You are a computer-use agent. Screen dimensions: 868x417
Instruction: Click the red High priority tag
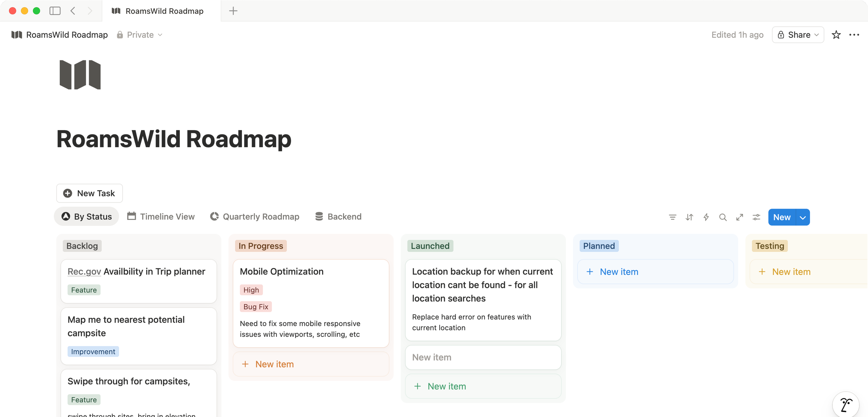[251, 290]
